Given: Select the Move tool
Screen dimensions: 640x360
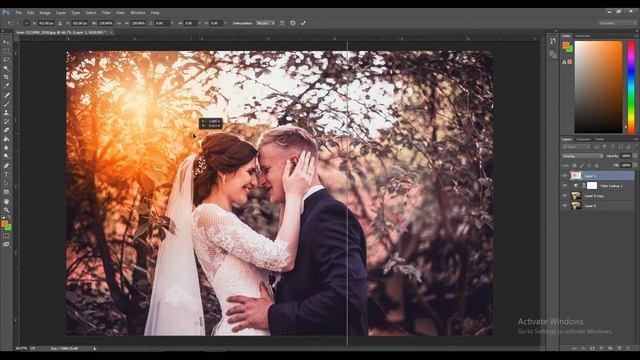Looking at the screenshot, I should 6,42.
